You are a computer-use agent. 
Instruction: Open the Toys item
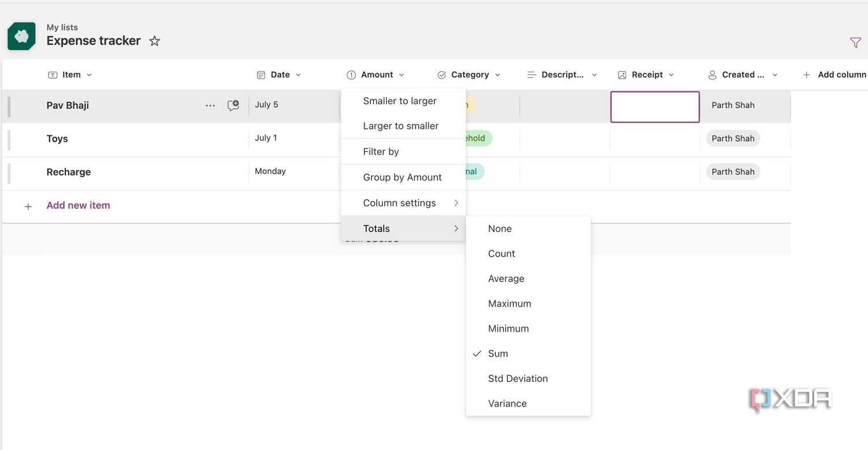tap(57, 139)
